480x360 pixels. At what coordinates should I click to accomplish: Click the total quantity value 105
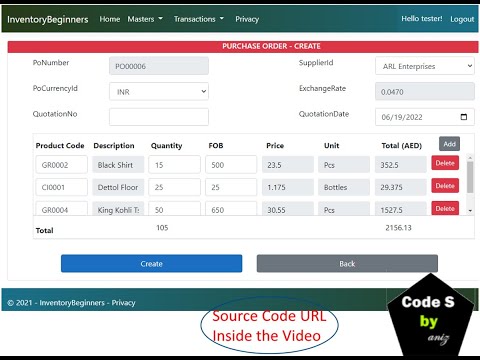[x=162, y=228]
